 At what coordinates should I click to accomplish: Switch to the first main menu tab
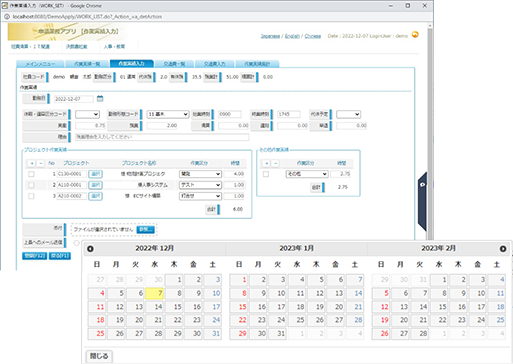pos(40,64)
